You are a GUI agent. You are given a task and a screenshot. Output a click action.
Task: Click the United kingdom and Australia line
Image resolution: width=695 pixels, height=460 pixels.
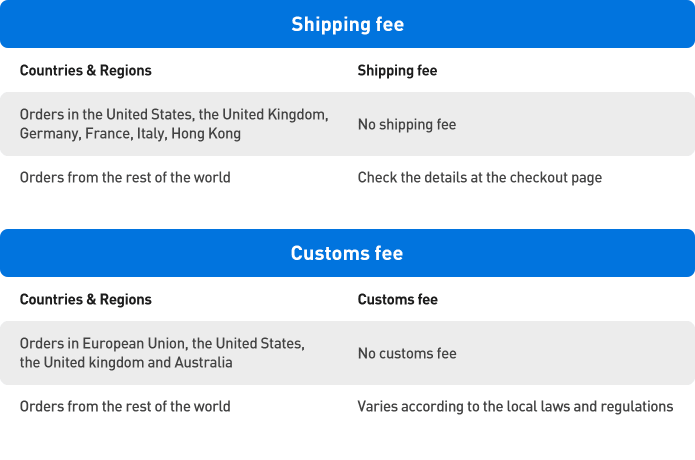pyautogui.click(x=126, y=363)
